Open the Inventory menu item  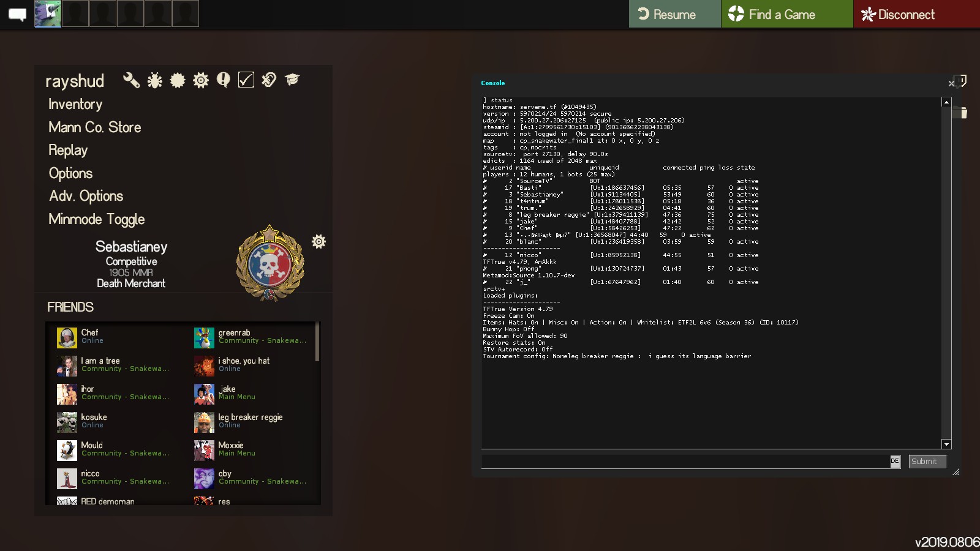click(75, 104)
